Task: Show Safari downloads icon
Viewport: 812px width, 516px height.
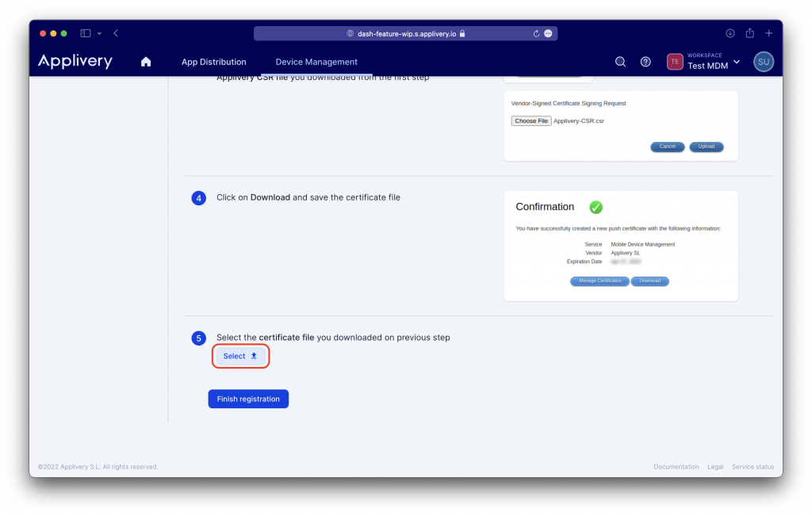Action: pos(730,33)
